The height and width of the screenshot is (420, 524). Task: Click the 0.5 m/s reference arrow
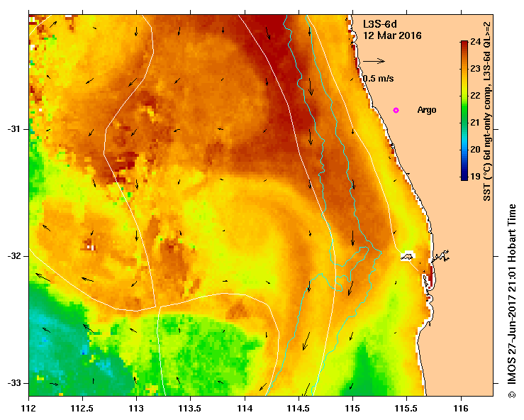point(374,61)
